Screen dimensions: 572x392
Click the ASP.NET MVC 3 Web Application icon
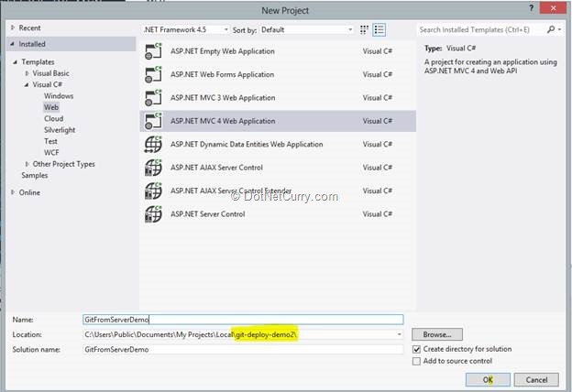coord(153,98)
